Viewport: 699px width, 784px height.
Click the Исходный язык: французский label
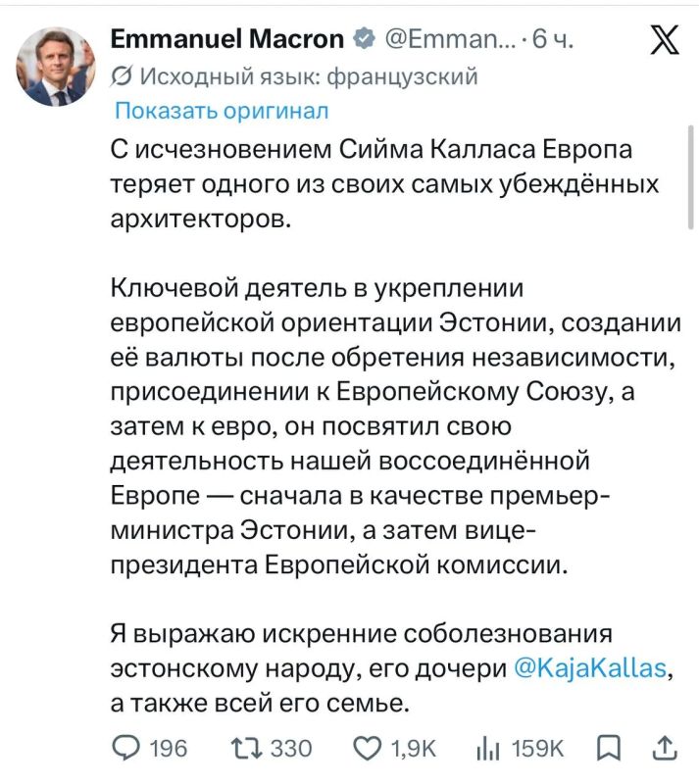[x=309, y=76]
